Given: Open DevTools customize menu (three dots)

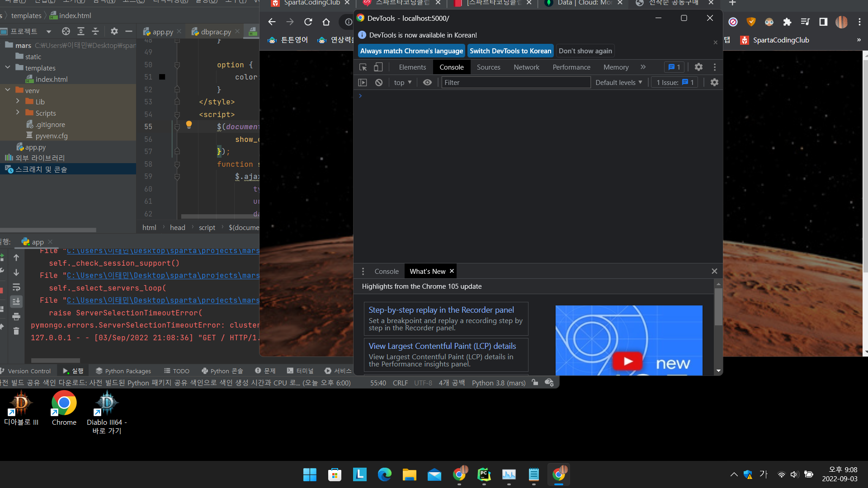Looking at the screenshot, I should tap(715, 67).
